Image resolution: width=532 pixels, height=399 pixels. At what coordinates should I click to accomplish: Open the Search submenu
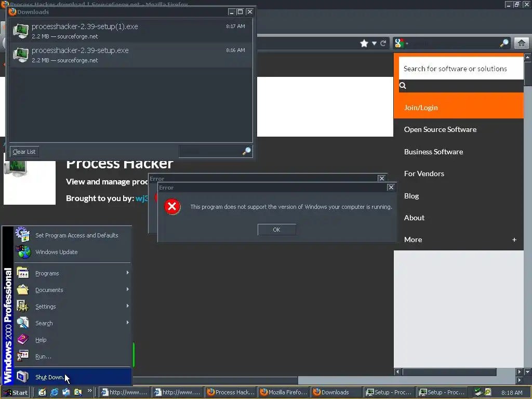pyautogui.click(x=73, y=323)
